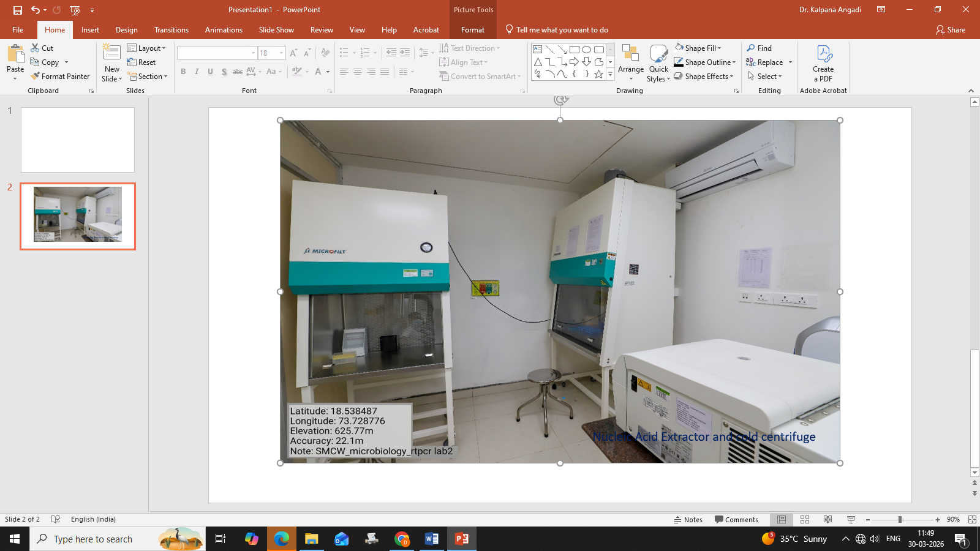Click the zoom slider handle

point(900,520)
